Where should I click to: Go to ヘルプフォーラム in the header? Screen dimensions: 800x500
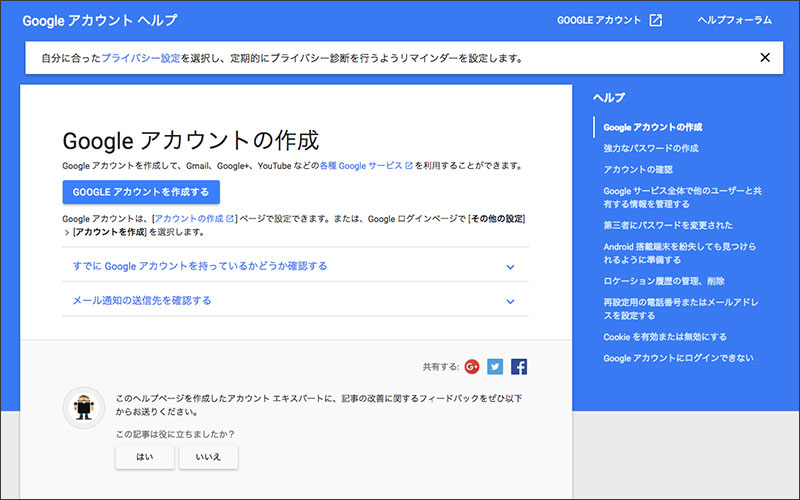click(x=735, y=20)
